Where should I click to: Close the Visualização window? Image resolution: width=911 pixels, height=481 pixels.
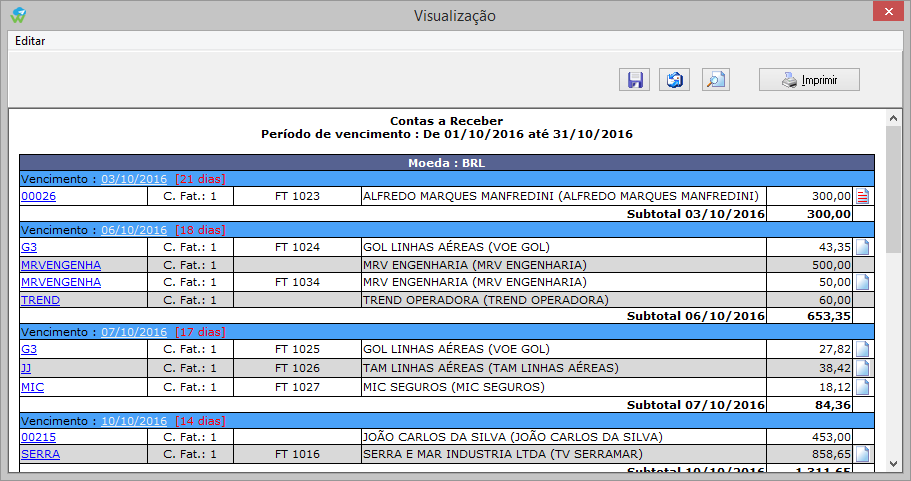pos(888,11)
